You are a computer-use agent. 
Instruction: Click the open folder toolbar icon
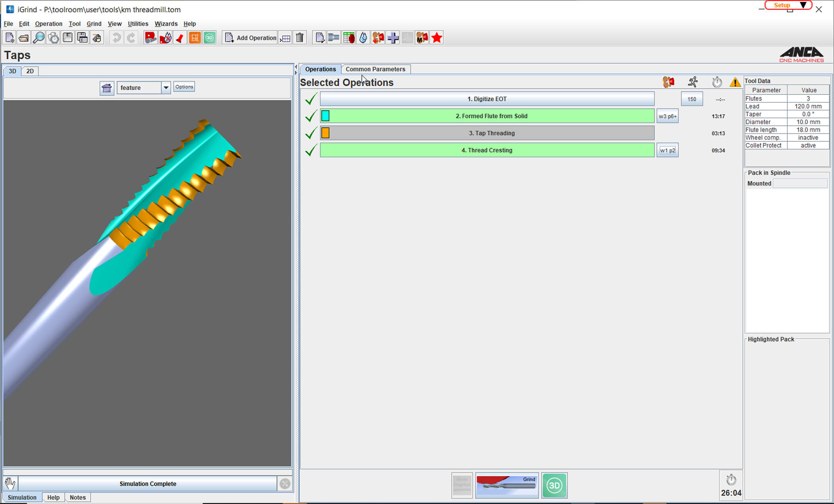coord(24,38)
